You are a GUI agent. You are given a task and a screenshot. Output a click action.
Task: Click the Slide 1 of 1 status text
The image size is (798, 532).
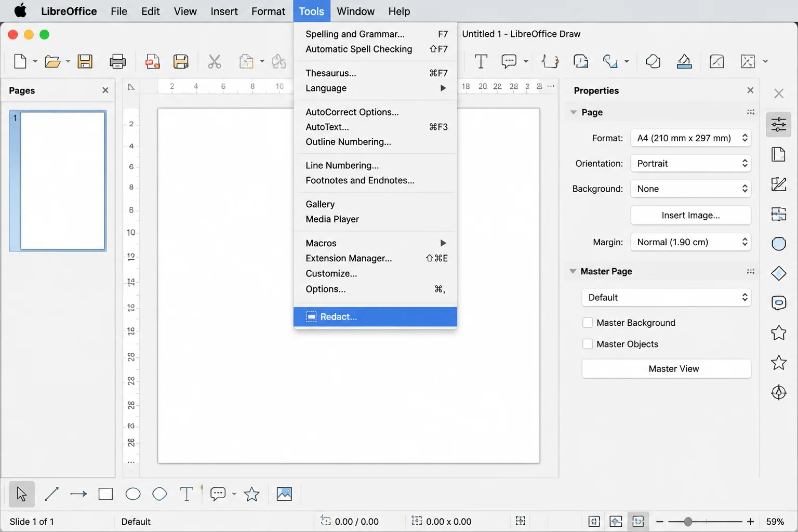coord(32,522)
